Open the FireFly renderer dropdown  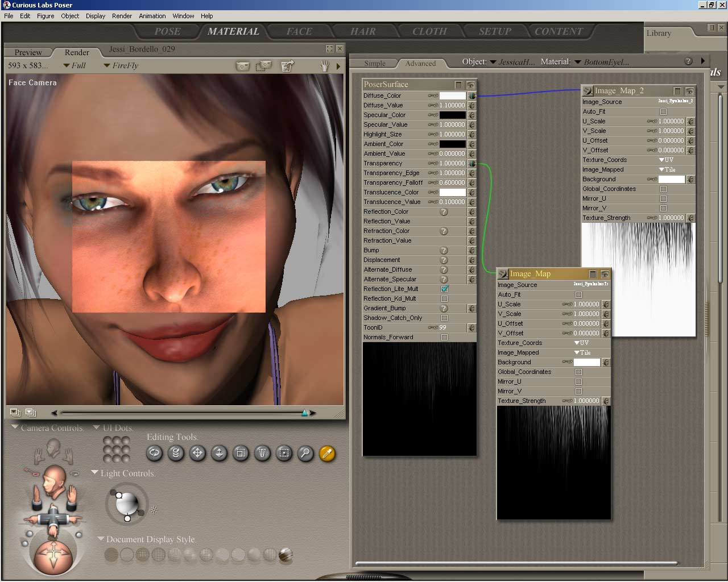pos(121,65)
